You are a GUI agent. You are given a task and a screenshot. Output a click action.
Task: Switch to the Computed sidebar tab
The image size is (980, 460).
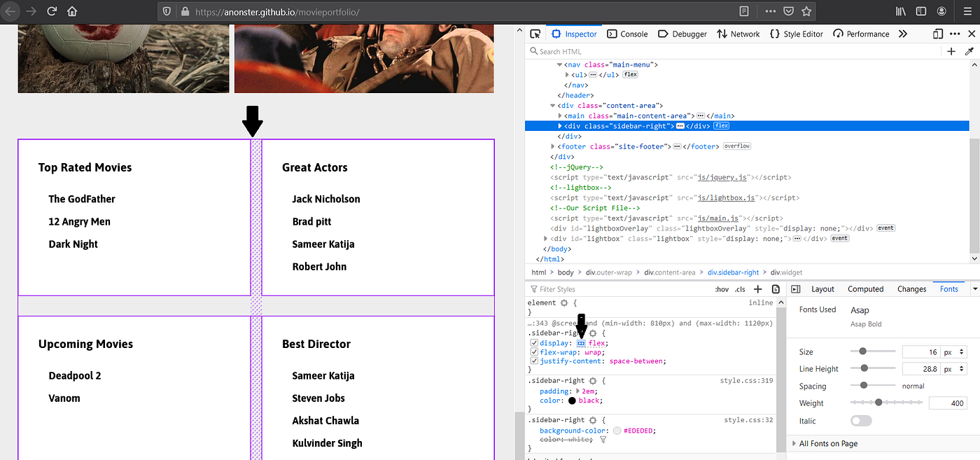point(866,289)
